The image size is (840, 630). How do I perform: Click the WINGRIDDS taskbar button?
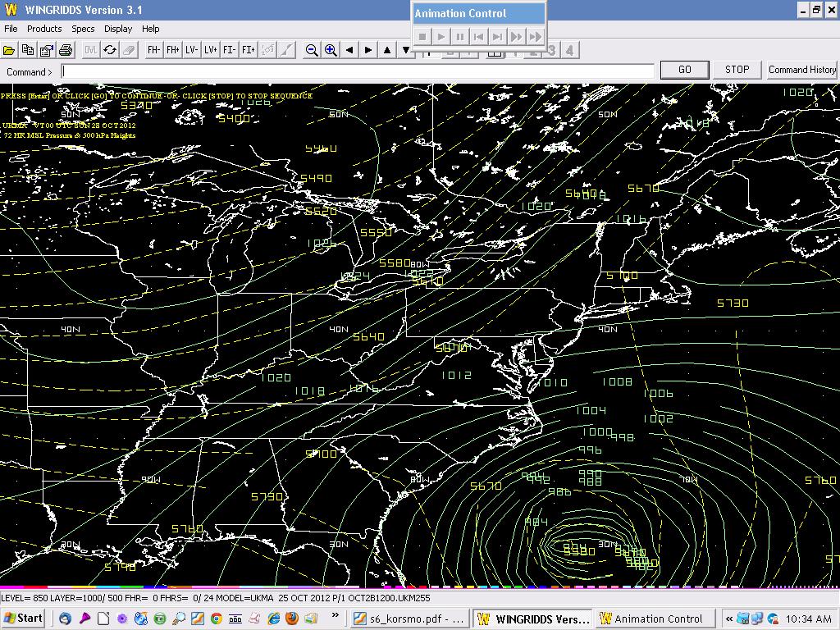point(533,619)
